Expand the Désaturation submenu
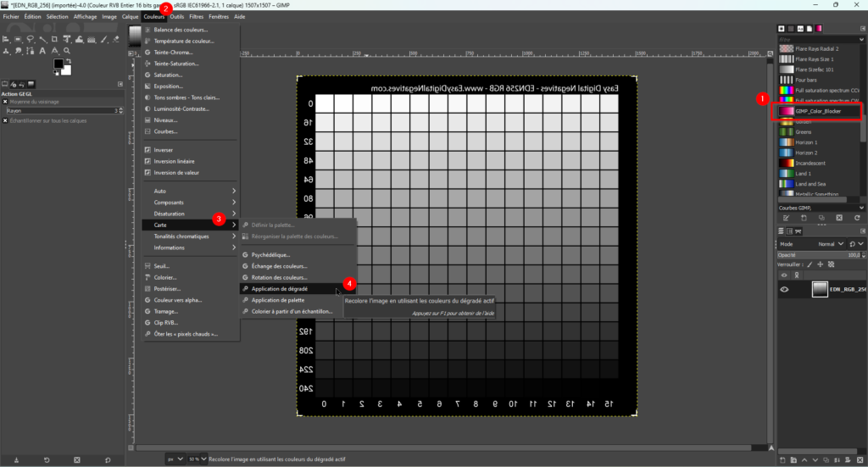The image size is (868, 467). [x=191, y=214]
